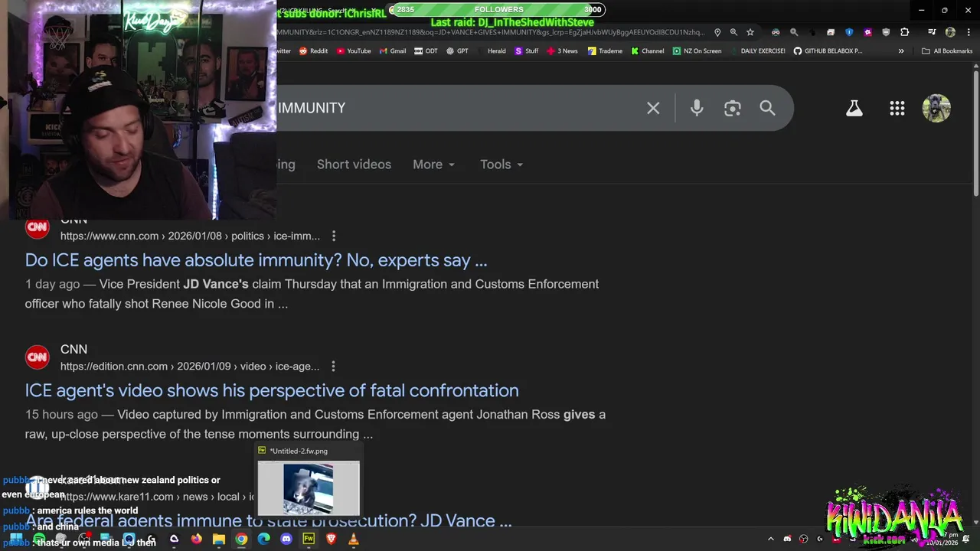Open the ODT bookmark
This screenshot has height=551, width=980.
(x=426, y=51)
